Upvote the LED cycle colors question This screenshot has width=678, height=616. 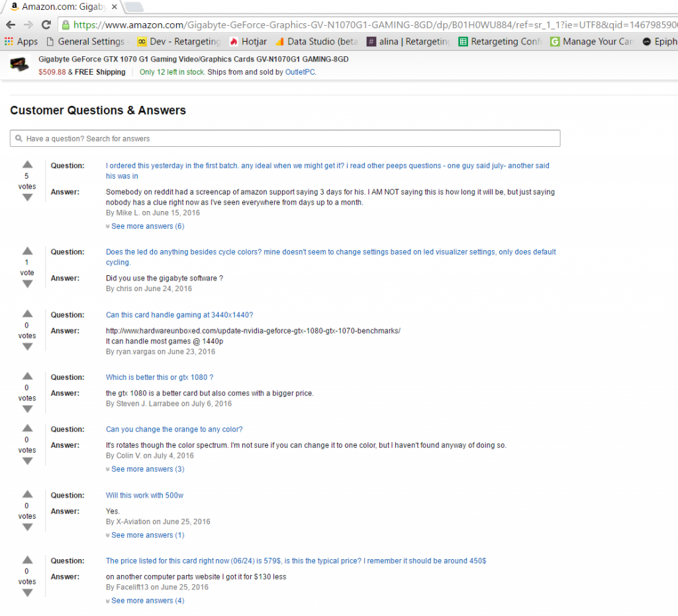pyautogui.click(x=27, y=251)
